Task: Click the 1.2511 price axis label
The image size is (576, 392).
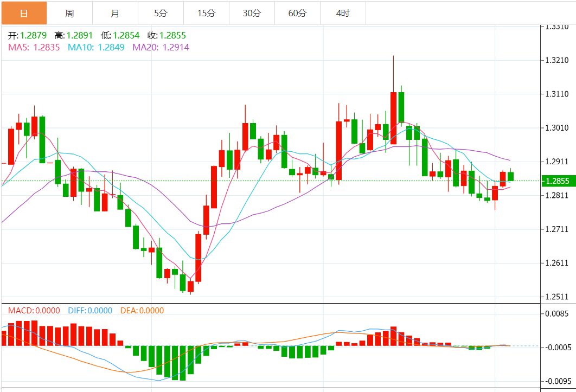Action: coord(557,297)
